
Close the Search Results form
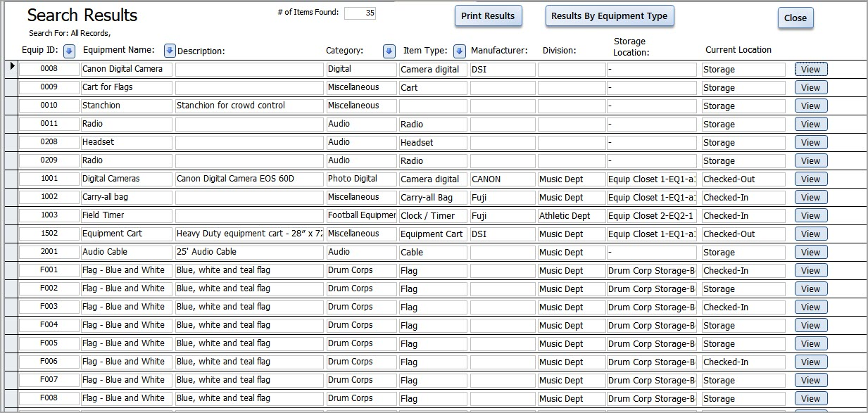point(795,18)
